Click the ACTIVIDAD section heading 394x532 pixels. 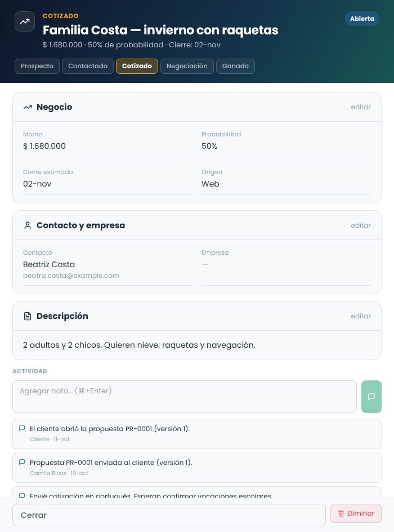30,371
